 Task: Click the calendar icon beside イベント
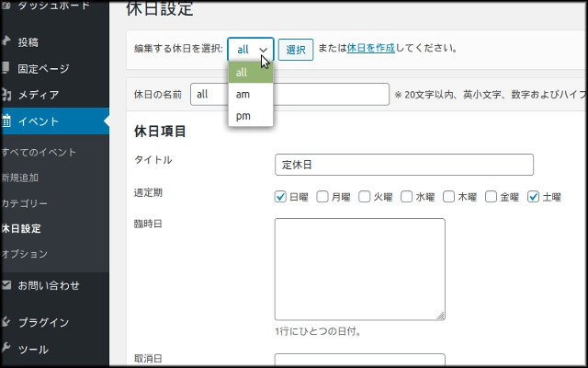6,121
